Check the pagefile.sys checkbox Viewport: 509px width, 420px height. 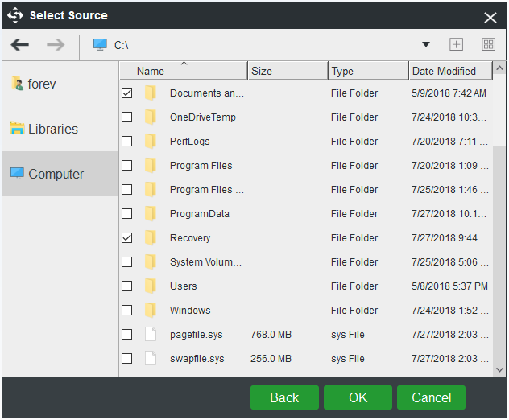[x=127, y=335]
